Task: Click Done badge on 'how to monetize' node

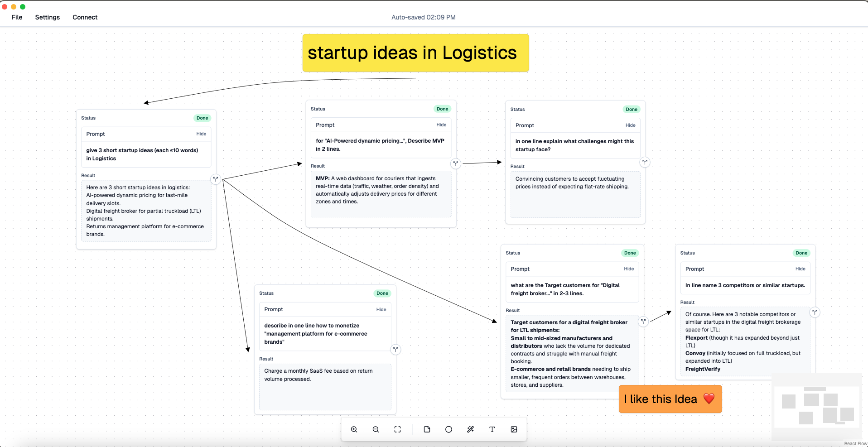Action: pyautogui.click(x=382, y=293)
